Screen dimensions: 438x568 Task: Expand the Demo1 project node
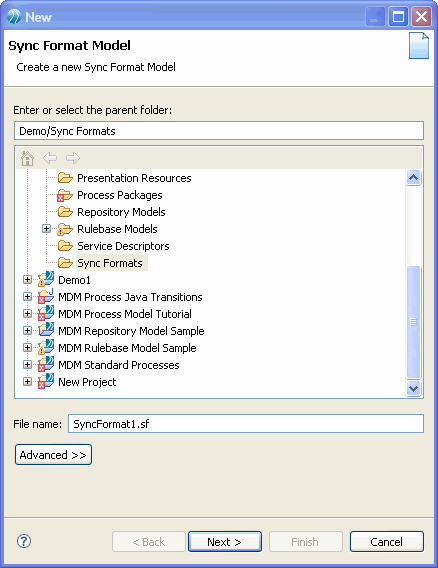click(27, 279)
